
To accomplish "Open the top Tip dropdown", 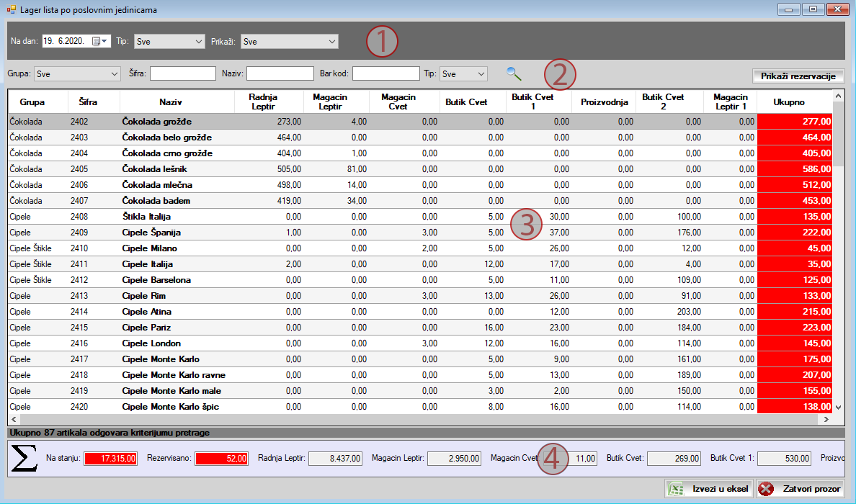I will coord(169,42).
